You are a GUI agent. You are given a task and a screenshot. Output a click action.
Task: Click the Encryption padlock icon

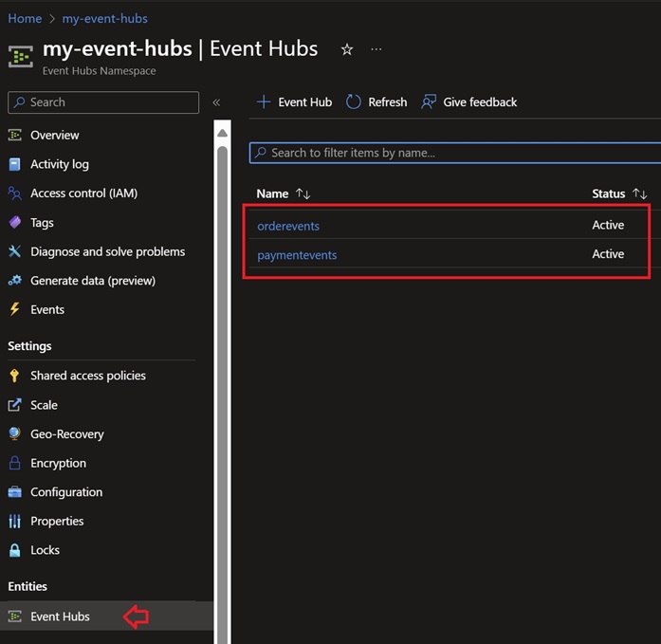[x=15, y=463]
